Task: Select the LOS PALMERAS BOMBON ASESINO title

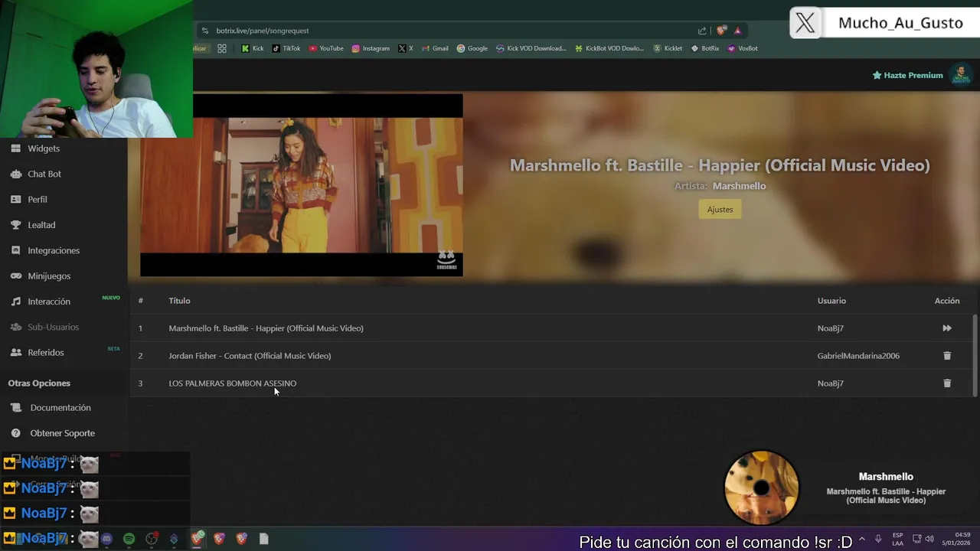Action: coord(232,383)
